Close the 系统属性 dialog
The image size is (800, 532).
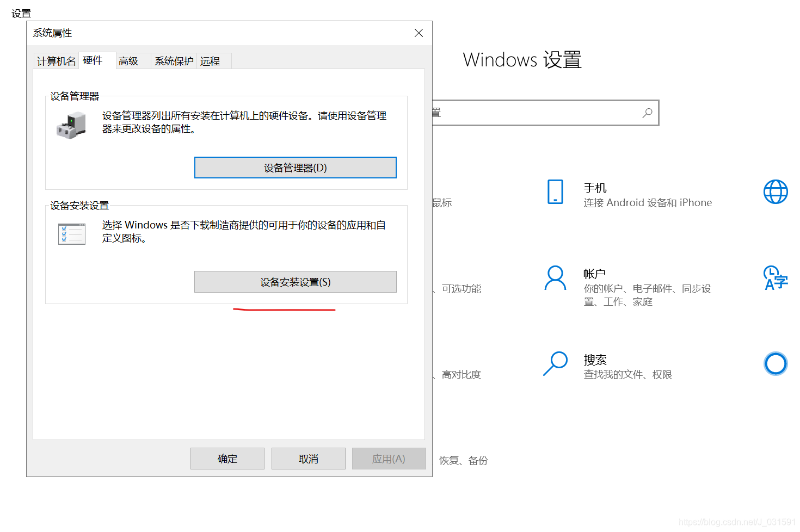[x=419, y=33]
